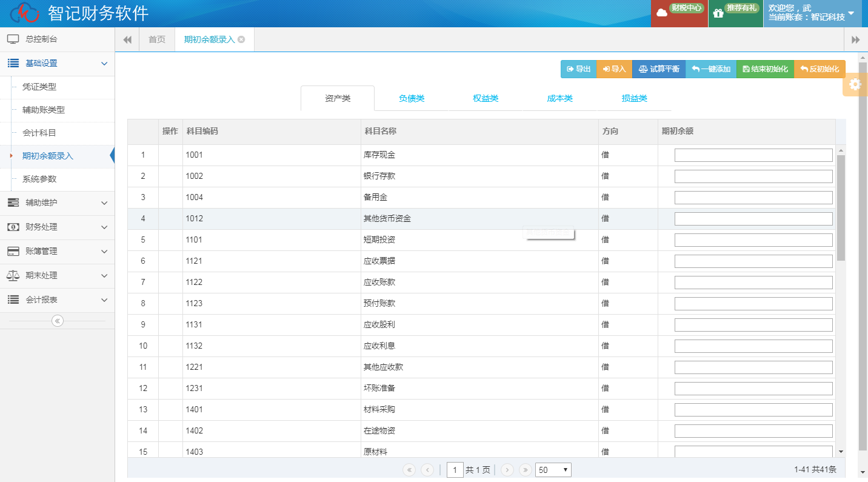This screenshot has height=482, width=868.
Task: Switch to the 损益类 tab
Action: 634,99
